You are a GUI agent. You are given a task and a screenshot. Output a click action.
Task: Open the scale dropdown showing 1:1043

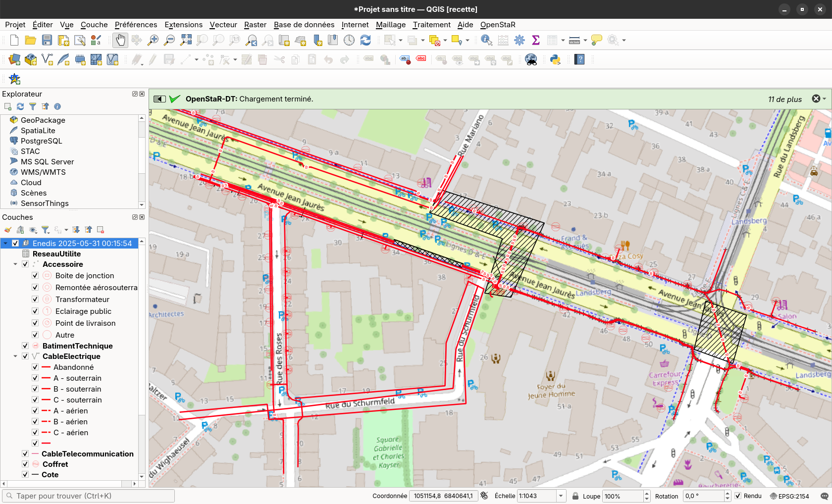pyautogui.click(x=561, y=496)
